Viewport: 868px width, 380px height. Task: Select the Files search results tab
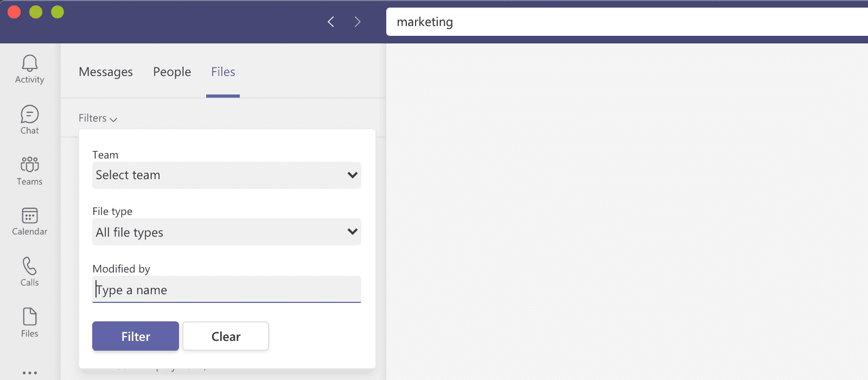223,72
